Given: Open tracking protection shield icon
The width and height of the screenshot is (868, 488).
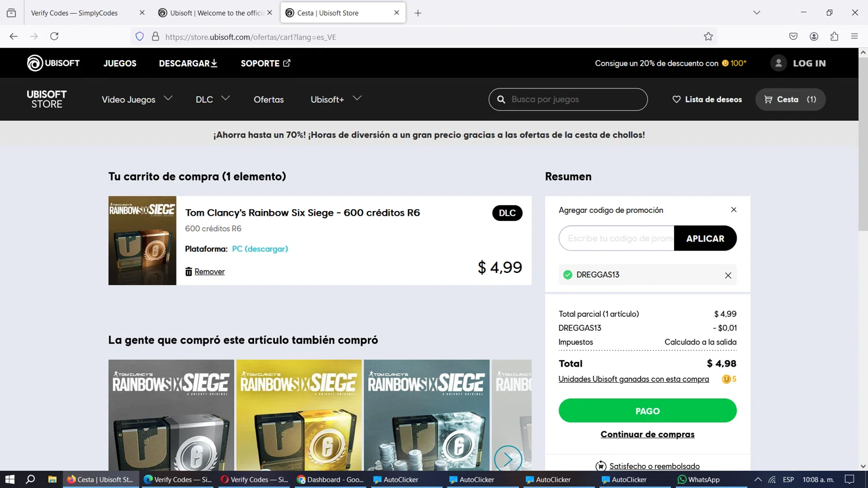Looking at the screenshot, I should click(139, 36).
